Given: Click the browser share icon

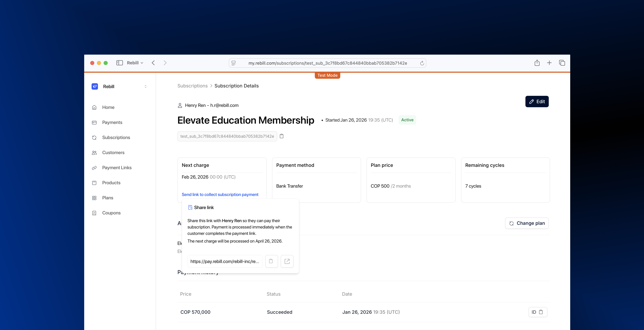Looking at the screenshot, I should 537,63.
